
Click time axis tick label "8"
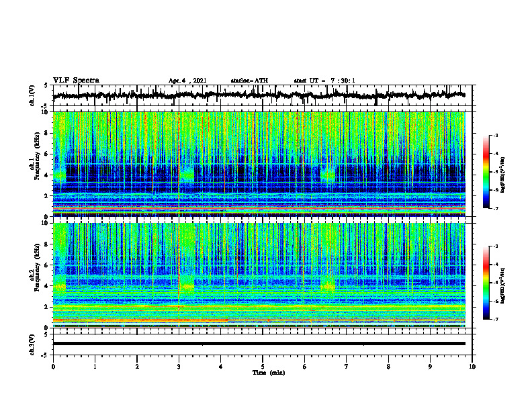[388, 367]
